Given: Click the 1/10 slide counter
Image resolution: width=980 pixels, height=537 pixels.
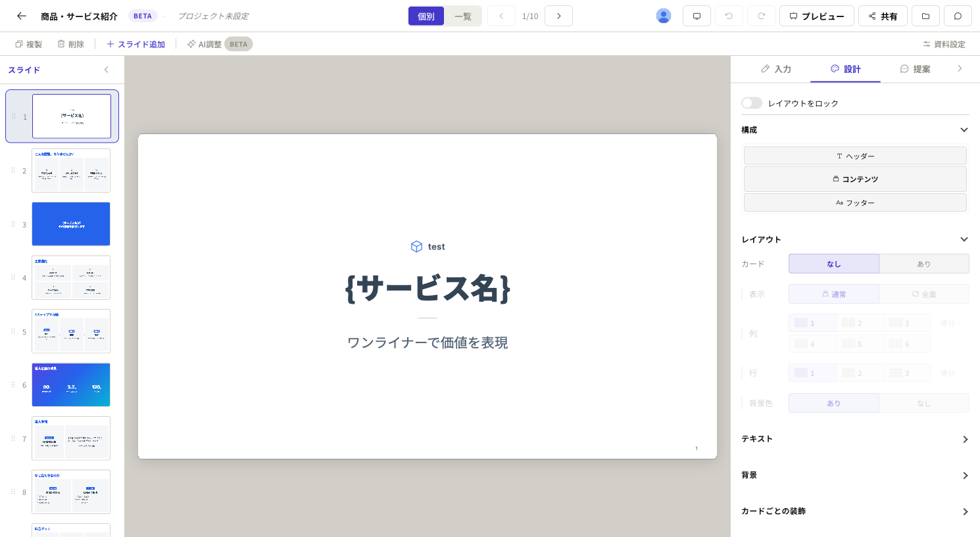Looking at the screenshot, I should (530, 16).
